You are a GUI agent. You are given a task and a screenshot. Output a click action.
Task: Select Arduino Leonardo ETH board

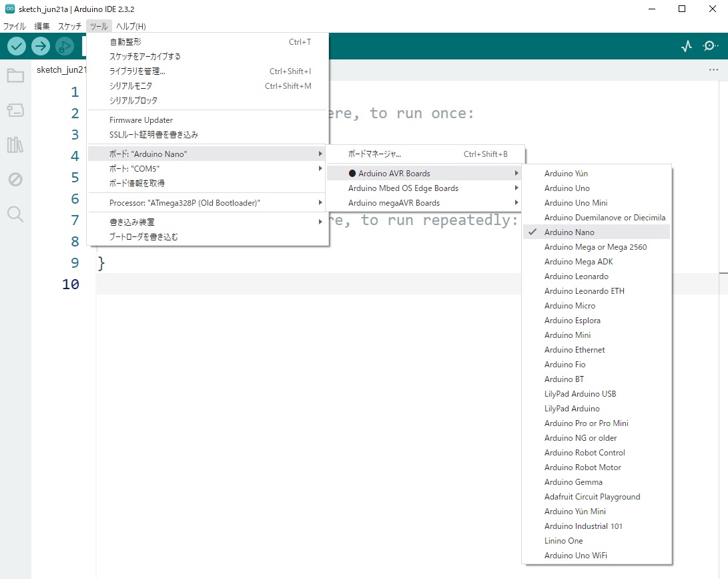tap(597, 291)
